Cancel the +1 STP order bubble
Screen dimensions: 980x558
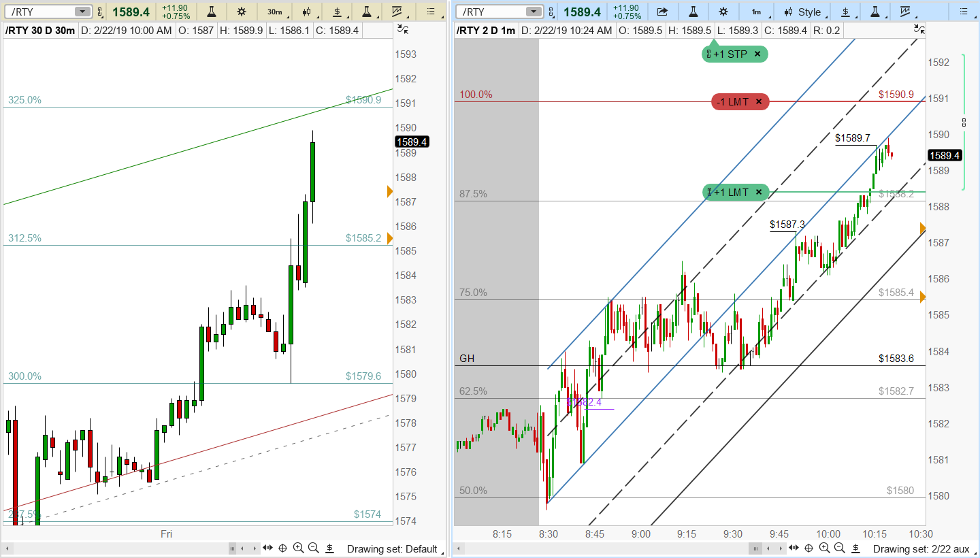tap(757, 54)
